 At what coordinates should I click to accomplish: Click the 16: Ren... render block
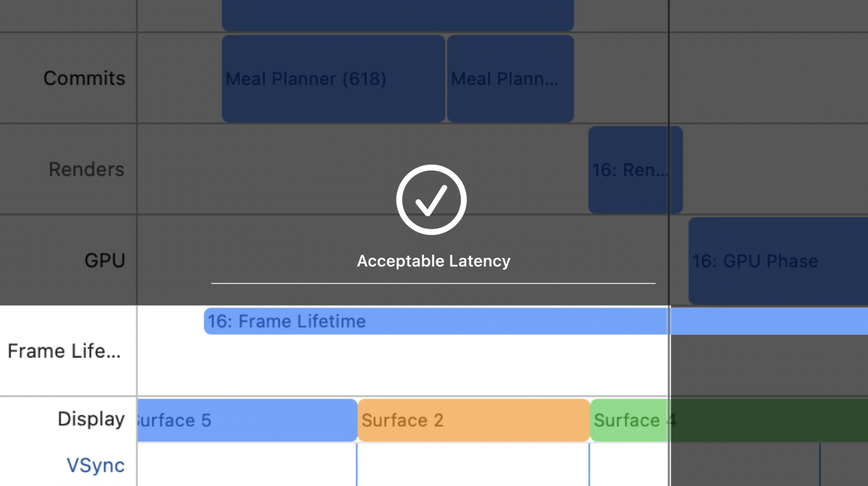coord(636,170)
